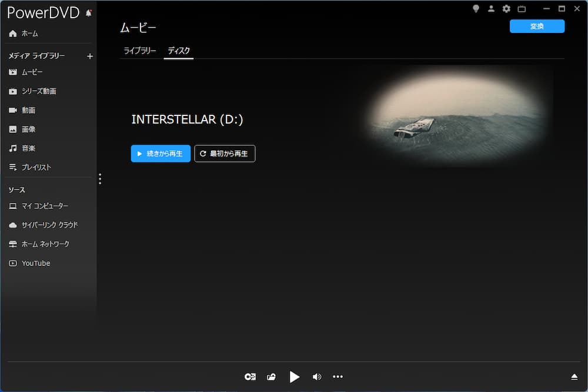Open more options three-dot menu

click(338, 377)
